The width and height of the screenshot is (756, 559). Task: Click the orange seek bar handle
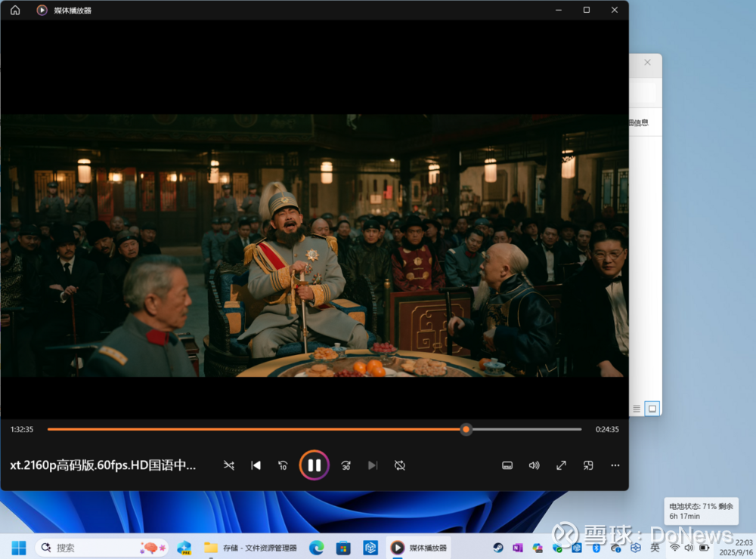(466, 429)
